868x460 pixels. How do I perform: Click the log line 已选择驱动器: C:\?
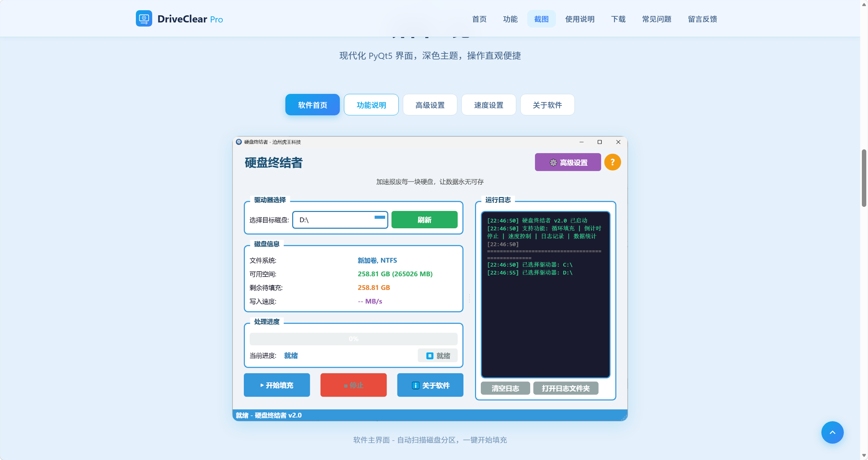pos(530,265)
